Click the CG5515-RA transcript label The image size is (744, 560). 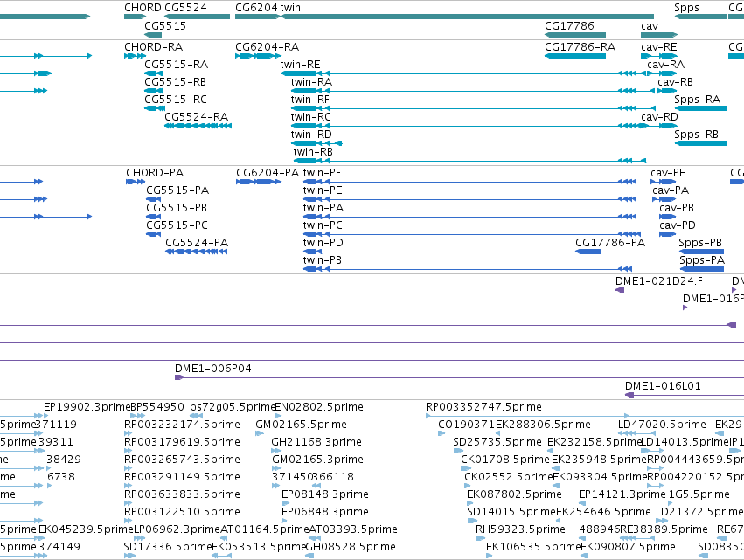[176, 65]
